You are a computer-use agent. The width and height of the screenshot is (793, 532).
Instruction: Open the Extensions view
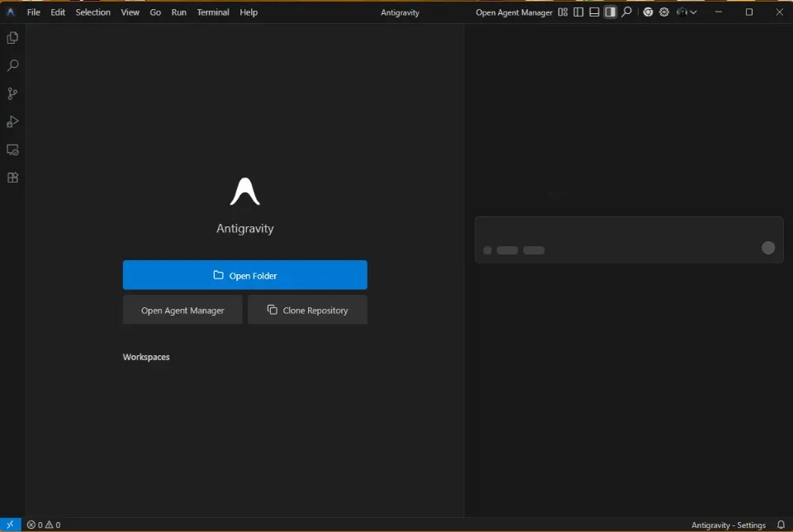(x=12, y=178)
